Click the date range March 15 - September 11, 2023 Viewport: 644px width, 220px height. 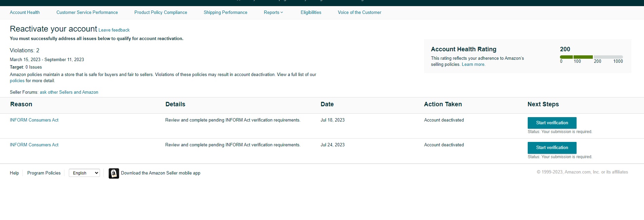pos(47,60)
